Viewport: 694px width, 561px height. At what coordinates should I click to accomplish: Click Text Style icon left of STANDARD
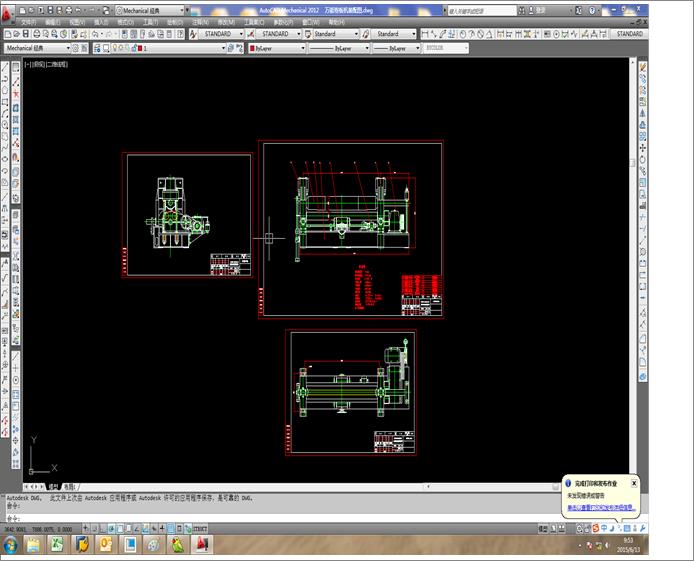(193, 34)
